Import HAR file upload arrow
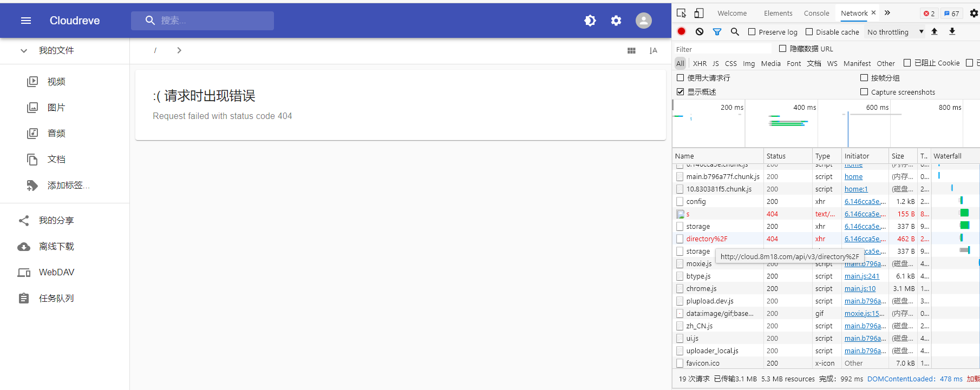 [934, 31]
